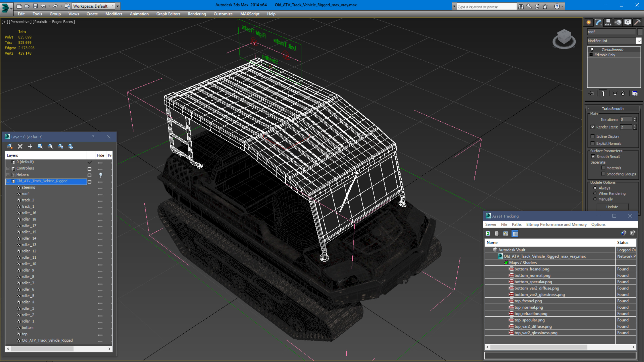644x362 pixels.
Task: Click the question mark help icon
Action: [557, 6]
